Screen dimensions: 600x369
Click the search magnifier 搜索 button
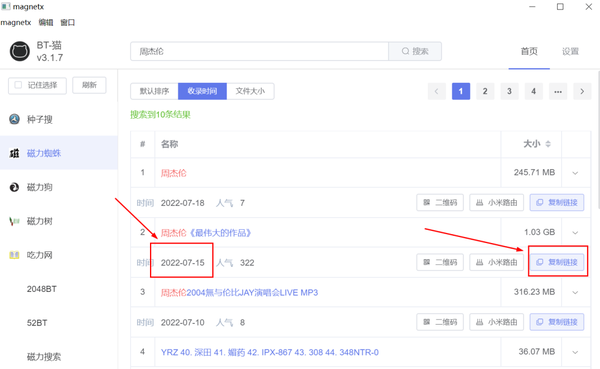point(415,51)
